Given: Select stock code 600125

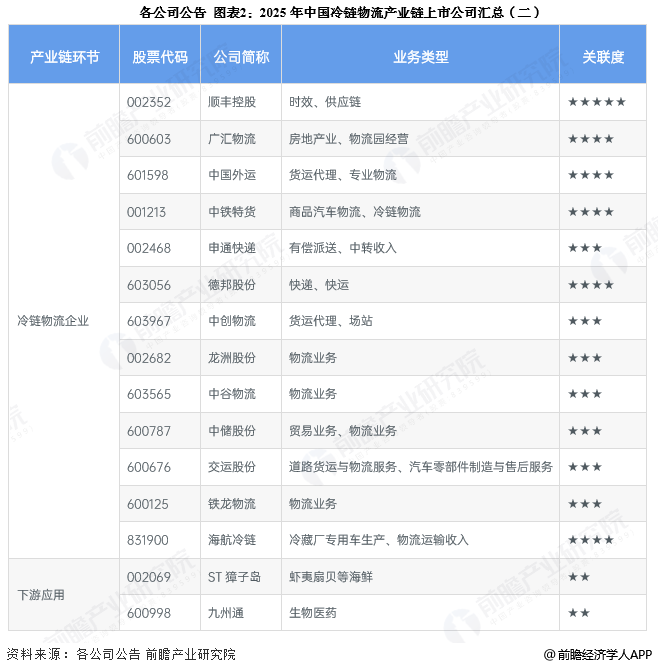Looking at the screenshot, I should (147, 504).
